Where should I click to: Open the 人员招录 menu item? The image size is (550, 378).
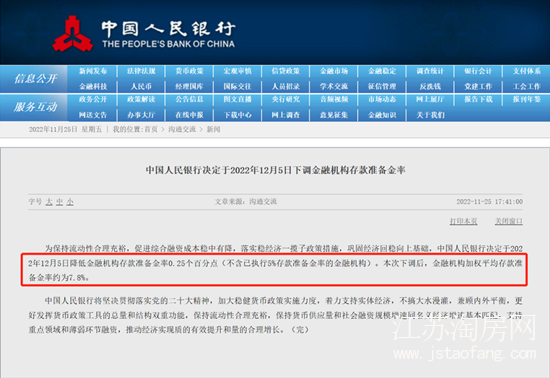point(286,86)
